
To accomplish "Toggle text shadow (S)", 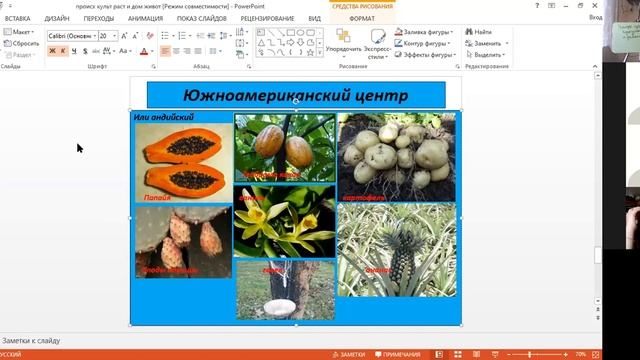I will coord(85,51).
